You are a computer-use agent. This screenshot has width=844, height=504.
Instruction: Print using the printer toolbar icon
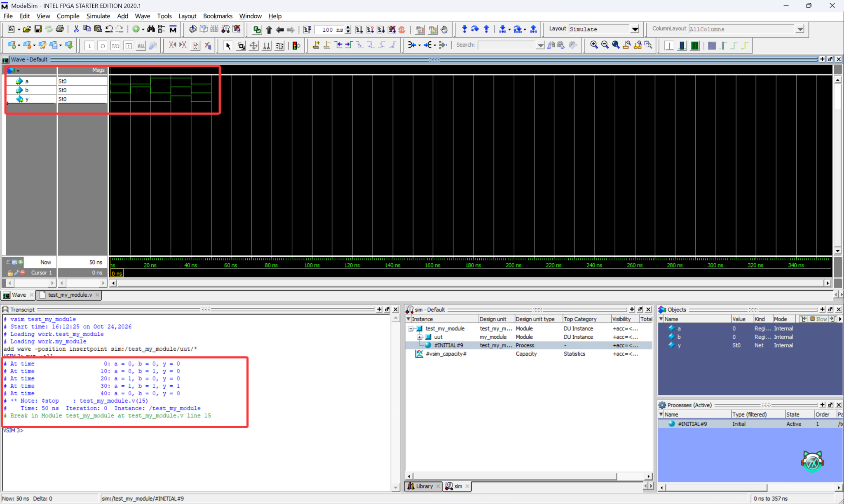[60, 29]
